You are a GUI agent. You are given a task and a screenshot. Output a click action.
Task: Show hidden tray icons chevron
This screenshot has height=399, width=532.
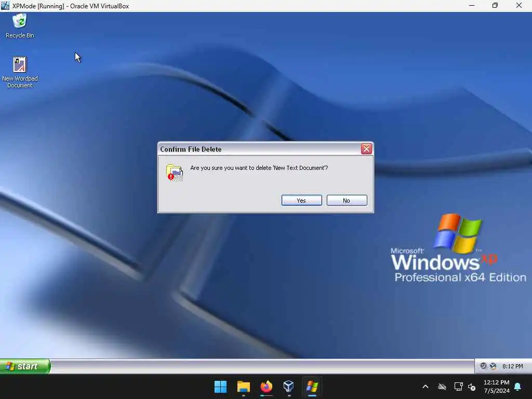425,387
